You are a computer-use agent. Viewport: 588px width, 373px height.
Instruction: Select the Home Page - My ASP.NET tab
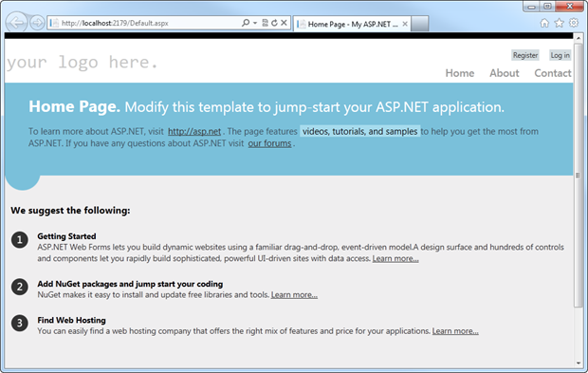[352, 24]
